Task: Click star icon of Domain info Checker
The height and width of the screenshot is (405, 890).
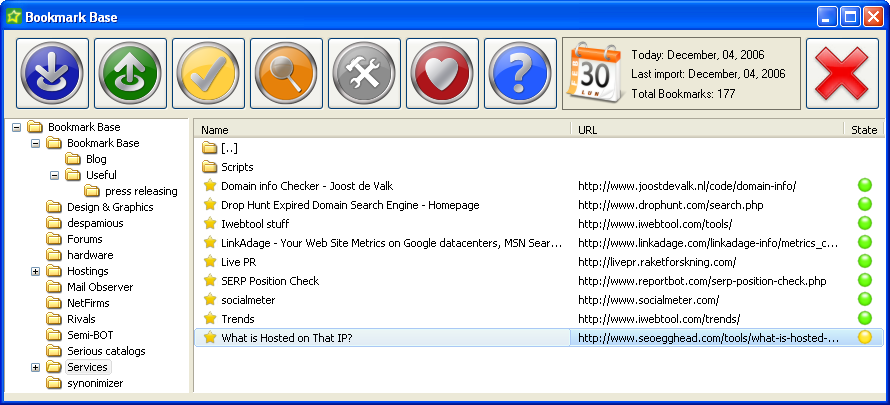Action: tap(210, 185)
